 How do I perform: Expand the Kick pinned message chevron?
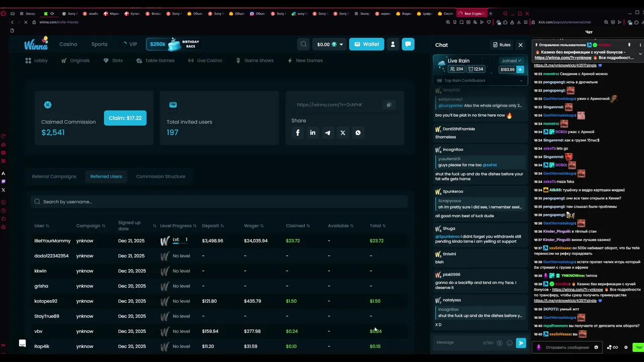point(640,54)
